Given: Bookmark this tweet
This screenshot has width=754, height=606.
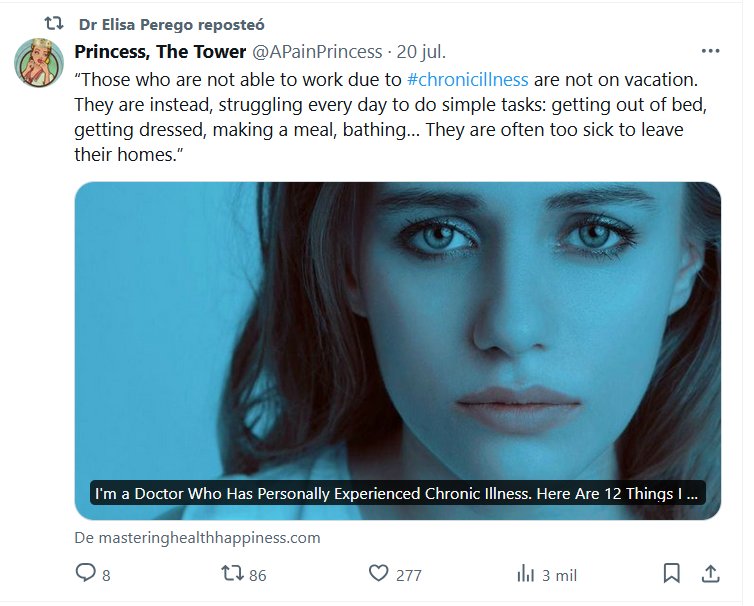Looking at the screenshot, I should coord(672,573).
